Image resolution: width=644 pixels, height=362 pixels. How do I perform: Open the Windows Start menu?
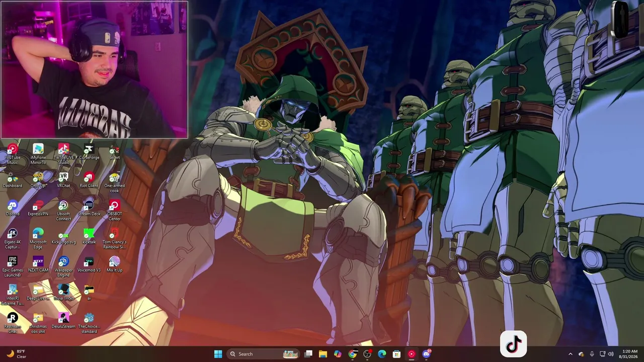click(218, 354)
